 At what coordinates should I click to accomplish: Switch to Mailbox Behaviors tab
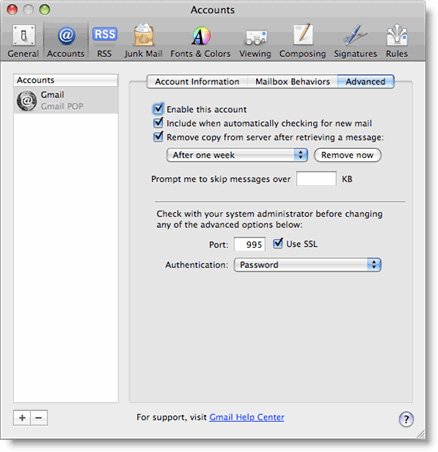(x=292, y=82)
